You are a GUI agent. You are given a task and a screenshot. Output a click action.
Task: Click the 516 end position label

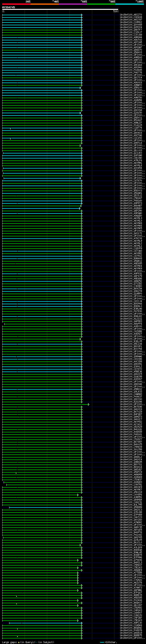pyautogui.click(x=115, y=11)
